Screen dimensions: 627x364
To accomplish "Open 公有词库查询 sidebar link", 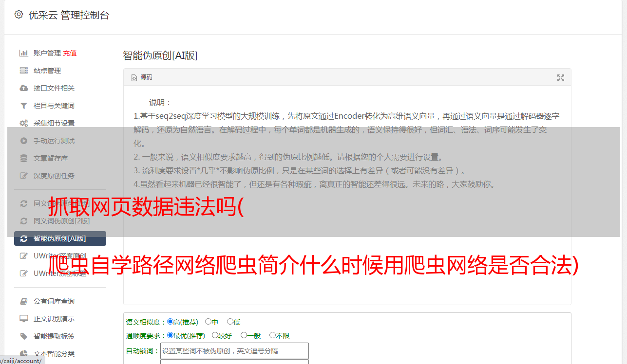I will point(54,301).
